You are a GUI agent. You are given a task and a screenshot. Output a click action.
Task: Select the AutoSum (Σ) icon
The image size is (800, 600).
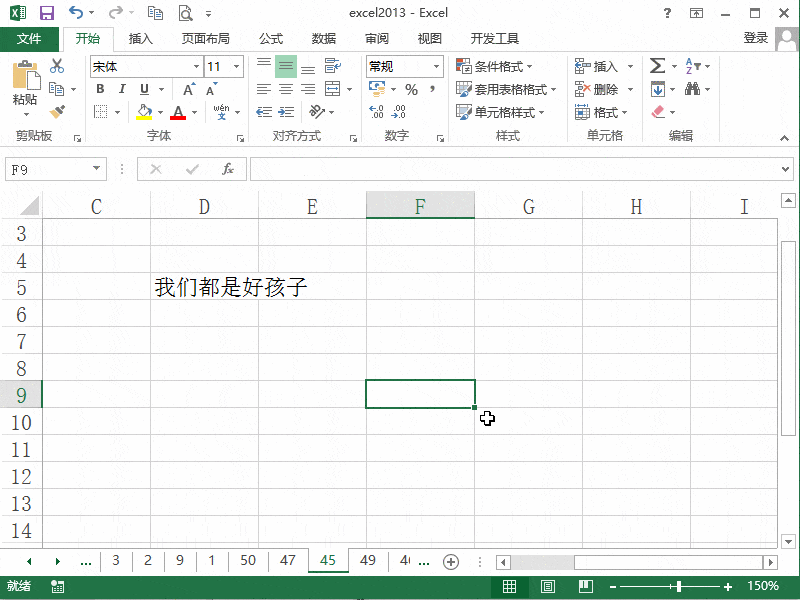658,65
